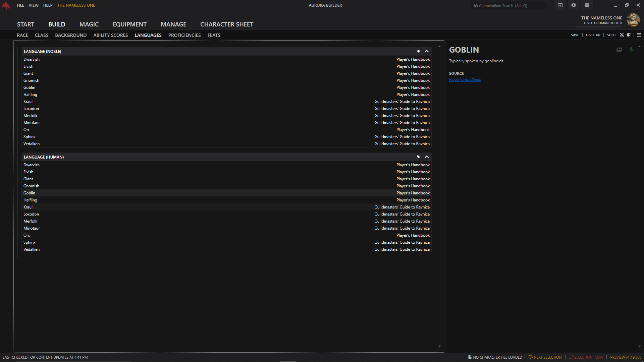Select Elvish in Language (Human) list
Image resolution: width=644 pixels, height=362 pixels.
click(x=29, y=172)
